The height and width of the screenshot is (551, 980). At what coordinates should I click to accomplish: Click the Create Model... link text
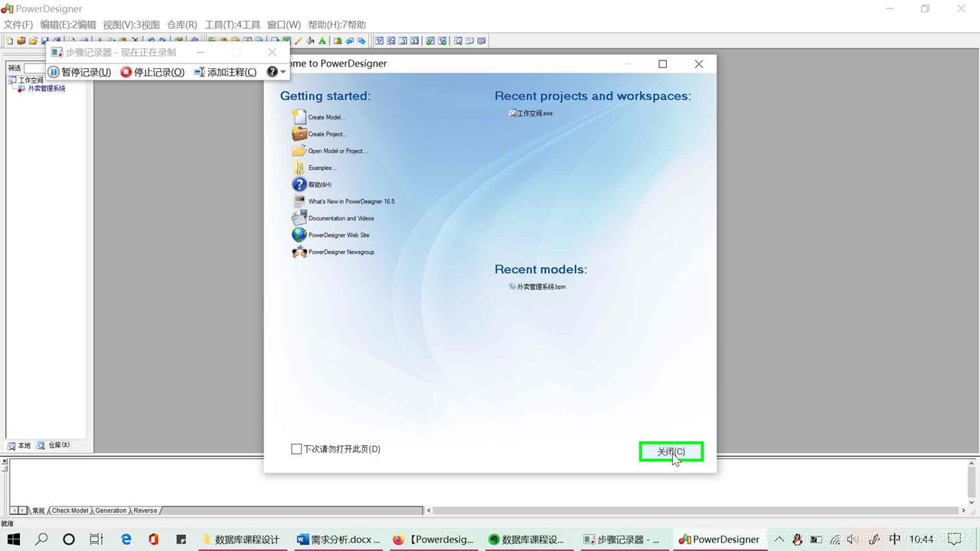[x=327, y=117]
